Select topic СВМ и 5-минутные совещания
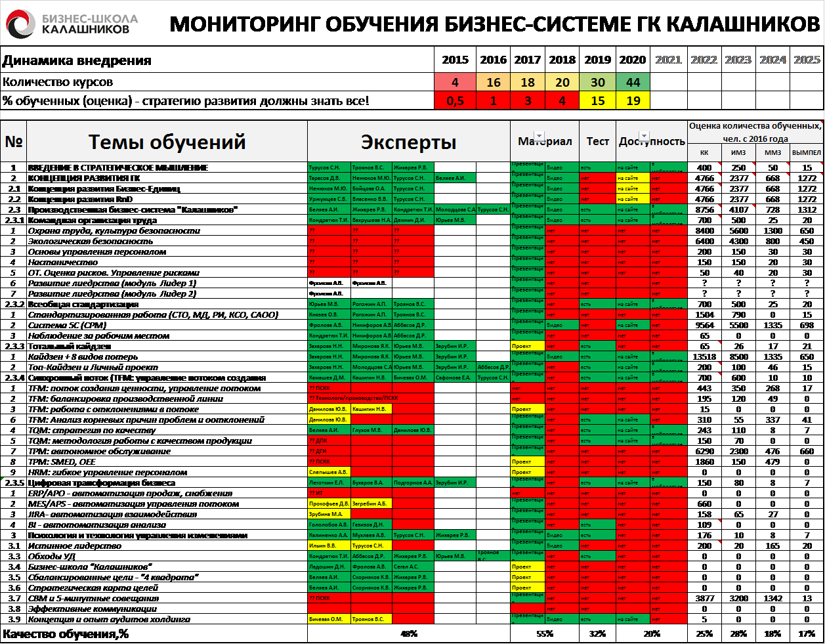The width and height of the screenshot is (825, 644). [93, 598]
